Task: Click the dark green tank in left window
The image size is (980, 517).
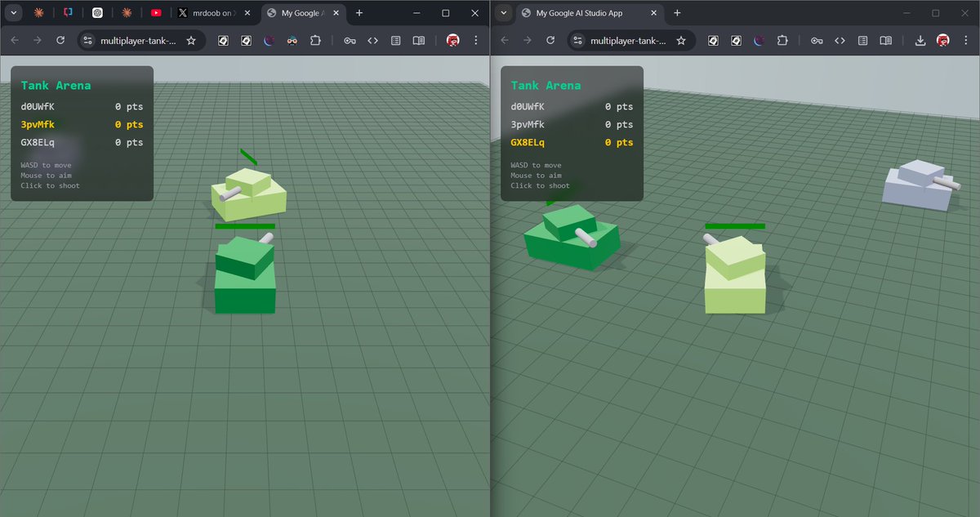Action: pyautogui.click(x=245, y=274)
